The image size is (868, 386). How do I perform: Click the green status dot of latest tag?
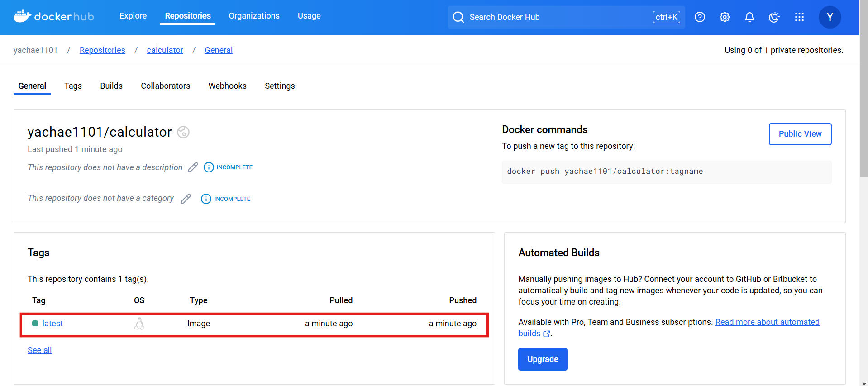35,324
